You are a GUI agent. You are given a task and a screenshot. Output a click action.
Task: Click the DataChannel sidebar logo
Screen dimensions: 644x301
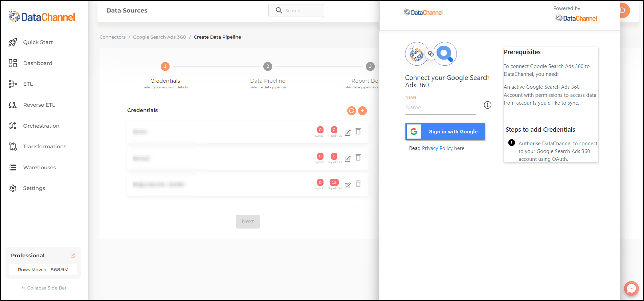click(x=42, y=16)
